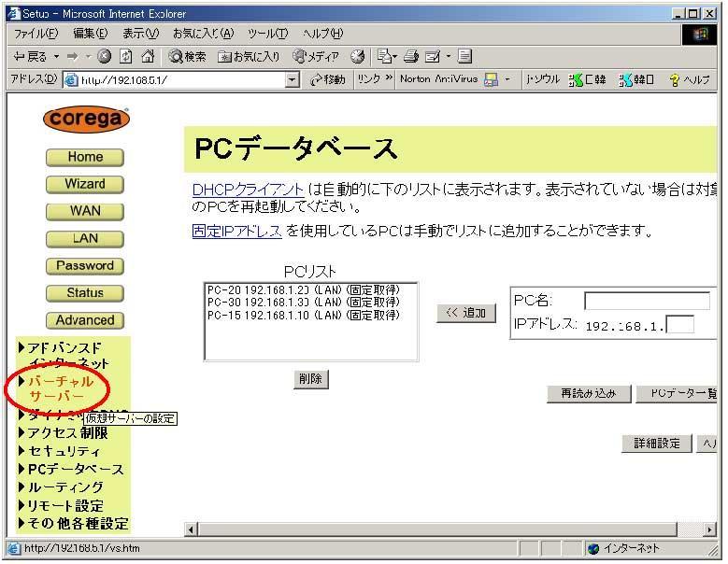728x564 pixels.
Task: Click the corega logo
Action: coord(85,120)
